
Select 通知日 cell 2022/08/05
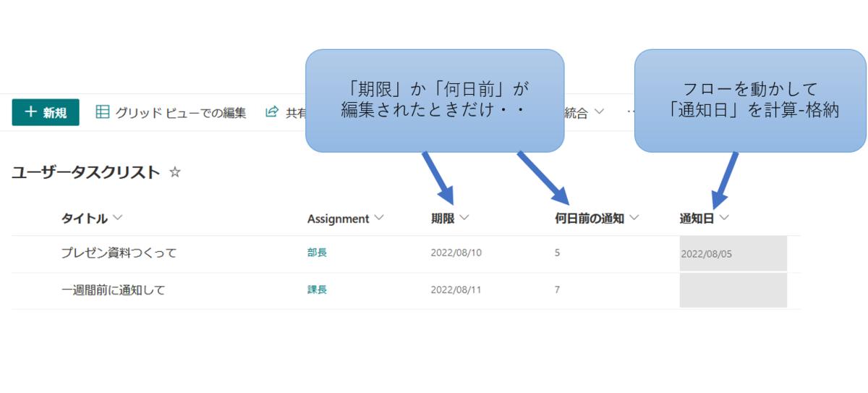733,254
